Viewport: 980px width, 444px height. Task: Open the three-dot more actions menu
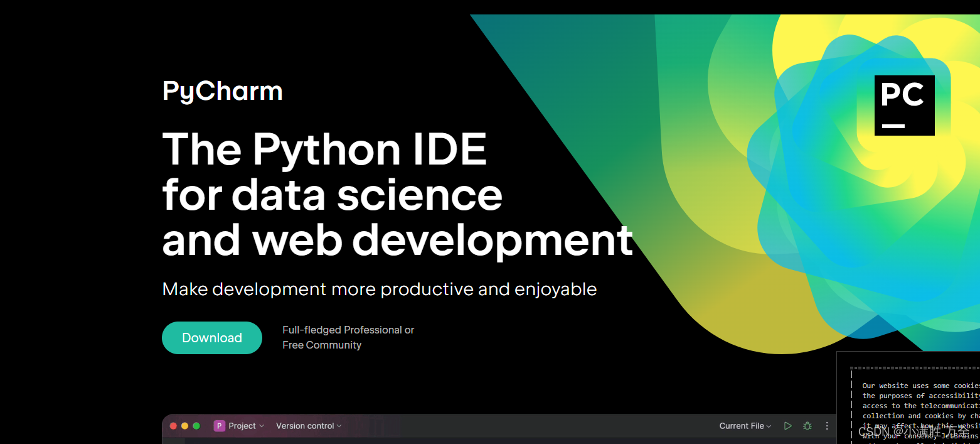coord(827,426)
